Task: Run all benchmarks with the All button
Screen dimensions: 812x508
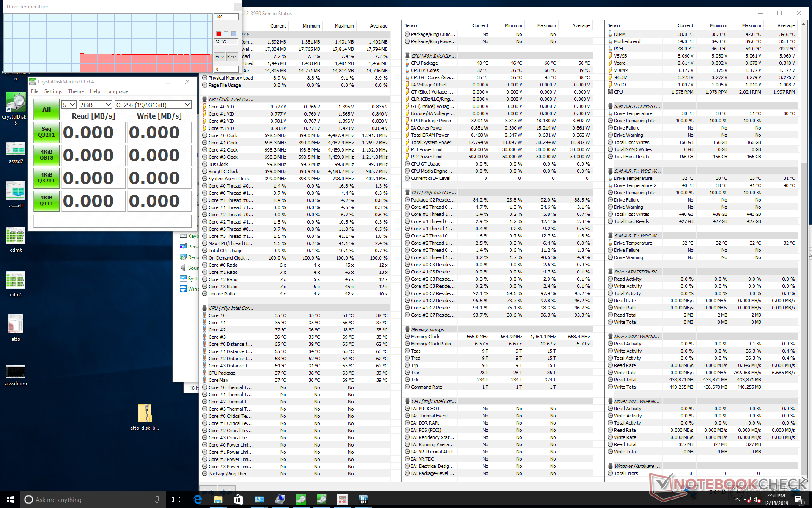Action: (x=47, y=110)
